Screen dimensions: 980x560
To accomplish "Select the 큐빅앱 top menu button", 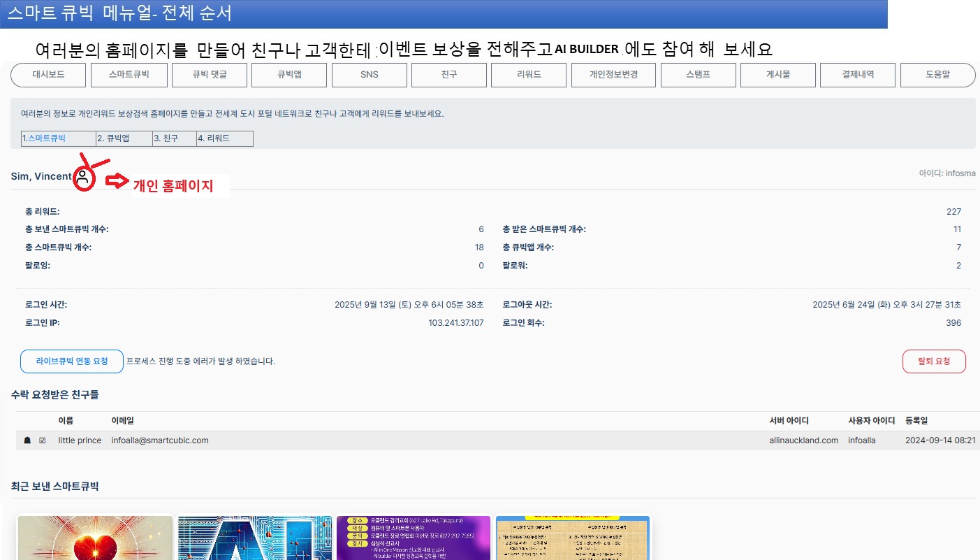I will [289, 75].
